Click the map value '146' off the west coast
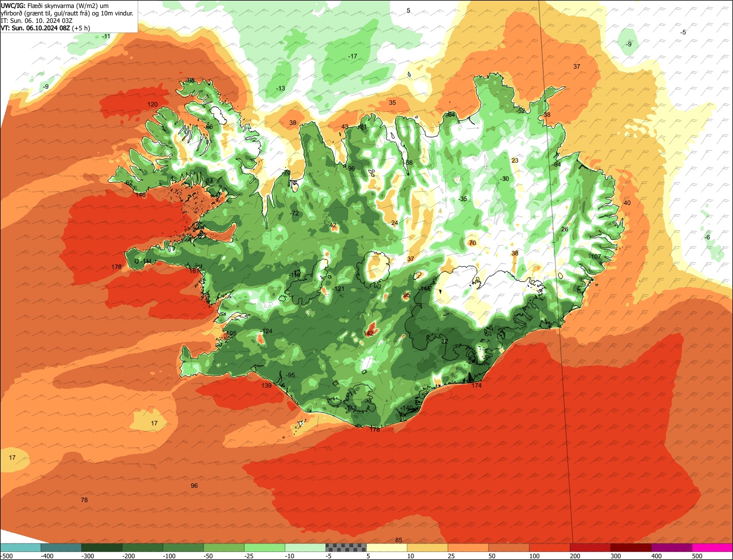 point(140,195)
